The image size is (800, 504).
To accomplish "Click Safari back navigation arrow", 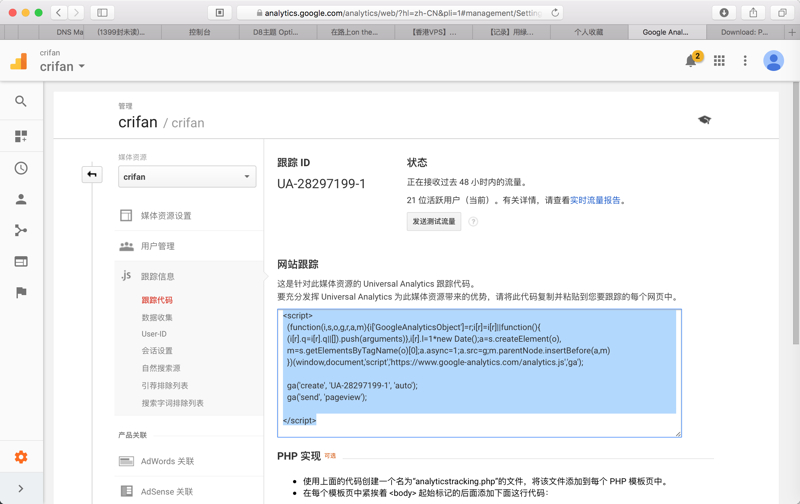I will [59, 13].
